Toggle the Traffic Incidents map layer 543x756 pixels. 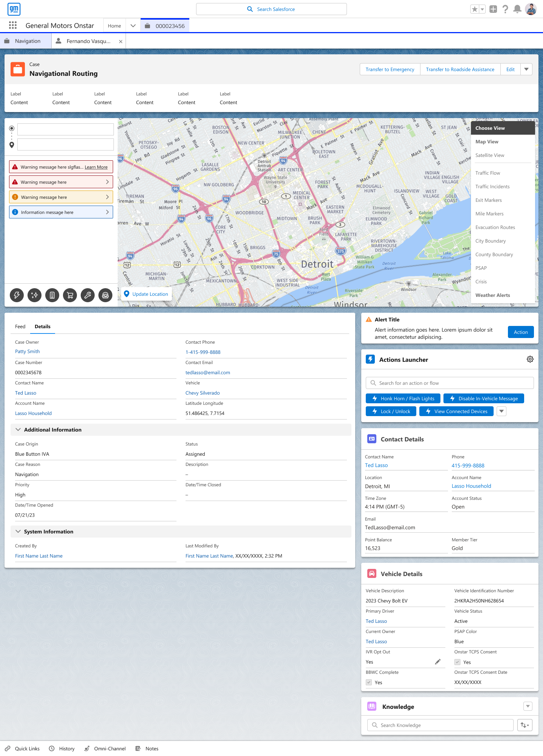tap(492, 186)
